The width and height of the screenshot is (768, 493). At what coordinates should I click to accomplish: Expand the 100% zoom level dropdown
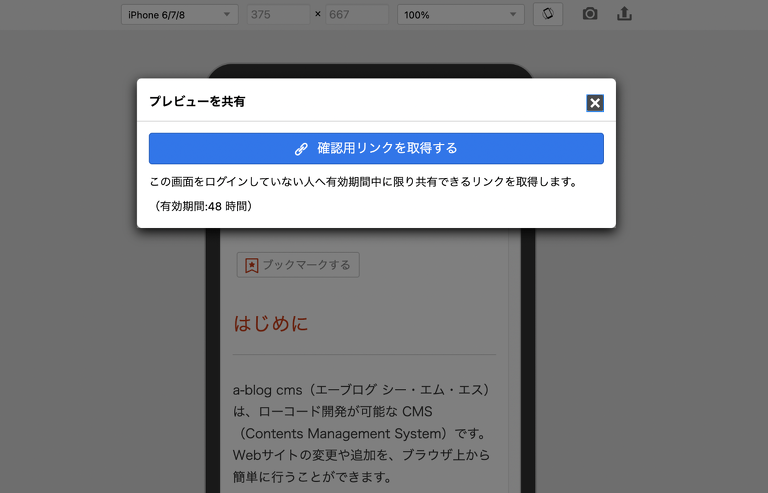tap(460, 15)
